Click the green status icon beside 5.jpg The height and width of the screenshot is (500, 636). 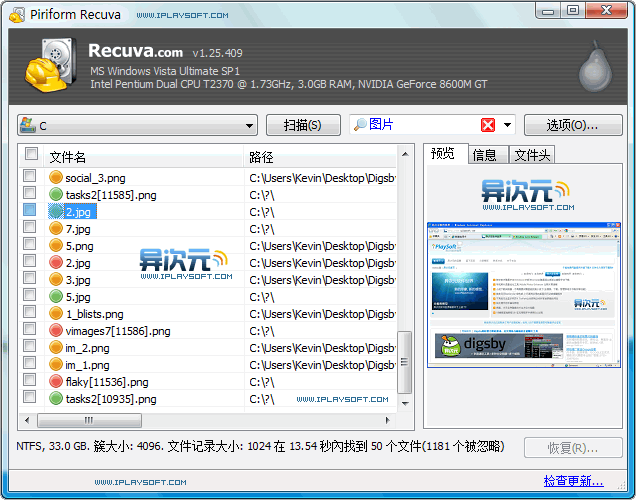56,297
